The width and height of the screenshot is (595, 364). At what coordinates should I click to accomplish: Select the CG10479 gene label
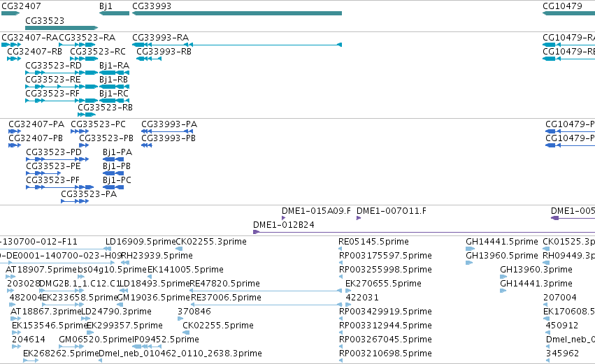pyautogui.click(x=562, y=6)
